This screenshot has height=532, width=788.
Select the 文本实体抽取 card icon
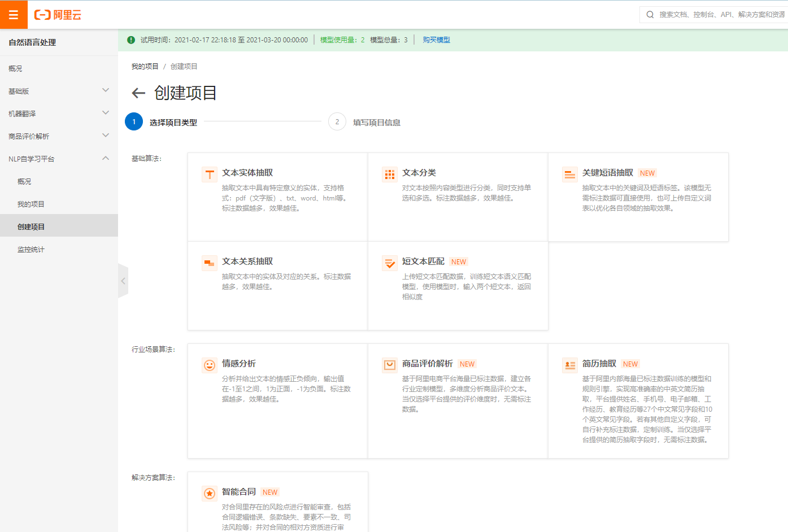(x=210, y=175)
